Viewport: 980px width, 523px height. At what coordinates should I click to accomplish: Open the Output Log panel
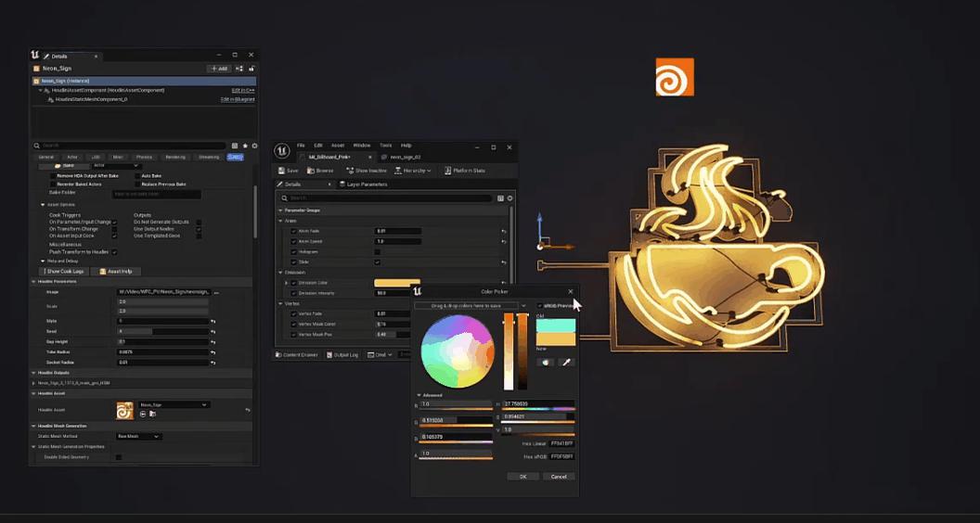pyautogui.click(x=345, y=354)
